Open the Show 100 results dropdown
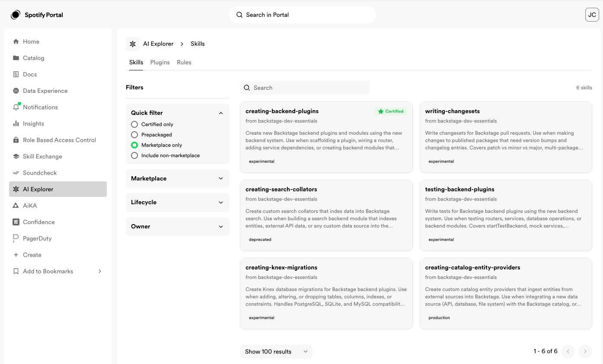Screen dimensions: 603x364 [x=276, y=351]
